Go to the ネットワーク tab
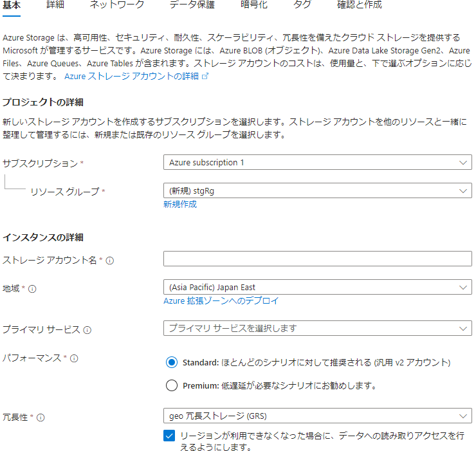The image size is (476, 451). pyautogui.click(x=117, y=5)
